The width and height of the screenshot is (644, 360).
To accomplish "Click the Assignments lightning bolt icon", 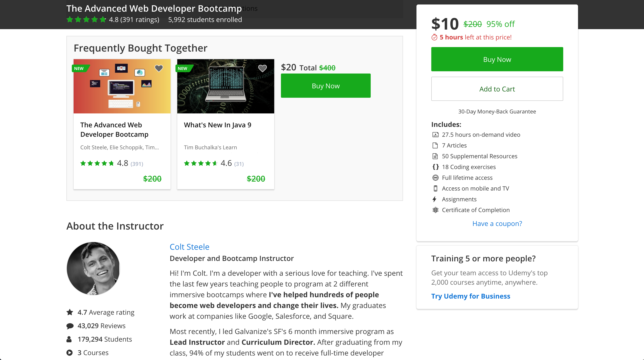I will coord(435,199).
